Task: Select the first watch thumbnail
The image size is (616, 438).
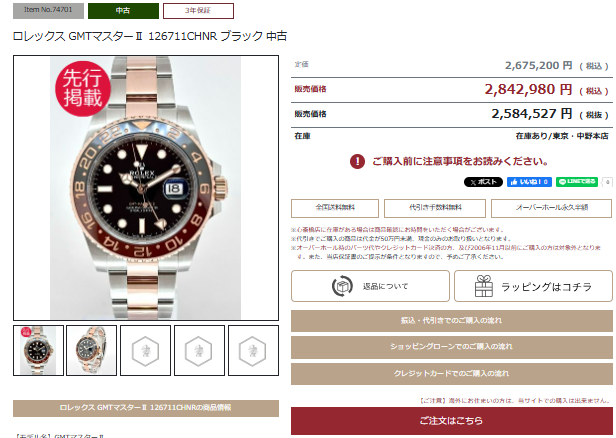Action: pyautogui.click(x=38, y=350)
